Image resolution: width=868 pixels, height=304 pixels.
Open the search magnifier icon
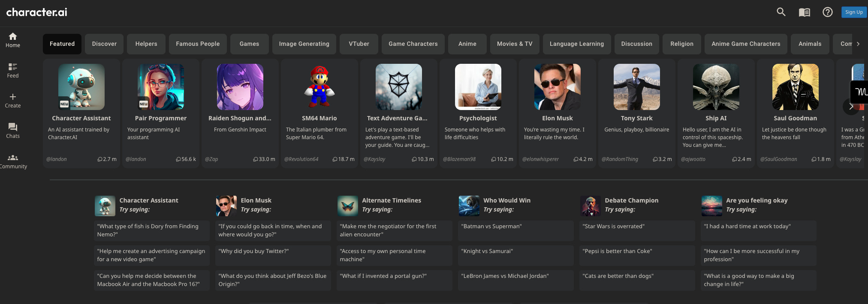click(x=781, y=12)
